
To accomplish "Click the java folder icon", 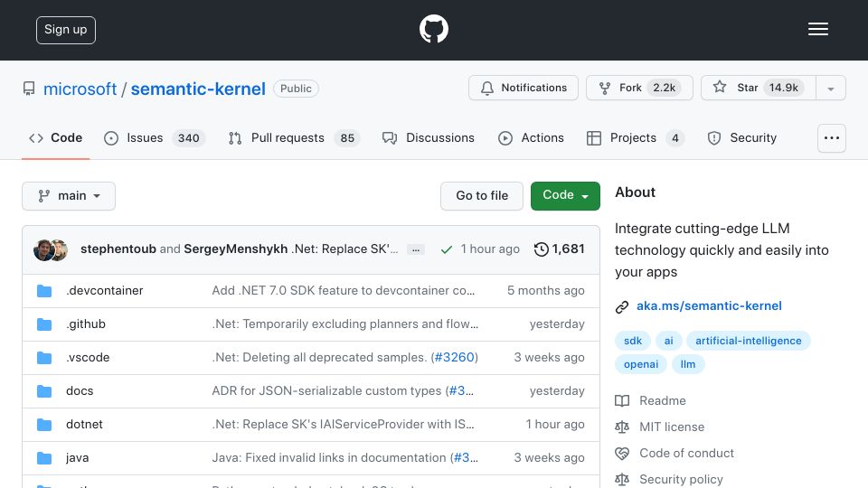I will [44, 458].
